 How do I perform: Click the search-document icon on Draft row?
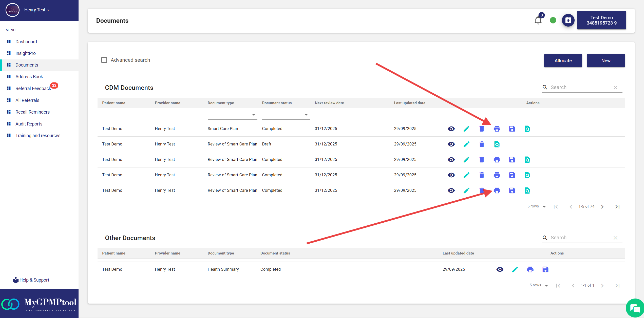497,144
